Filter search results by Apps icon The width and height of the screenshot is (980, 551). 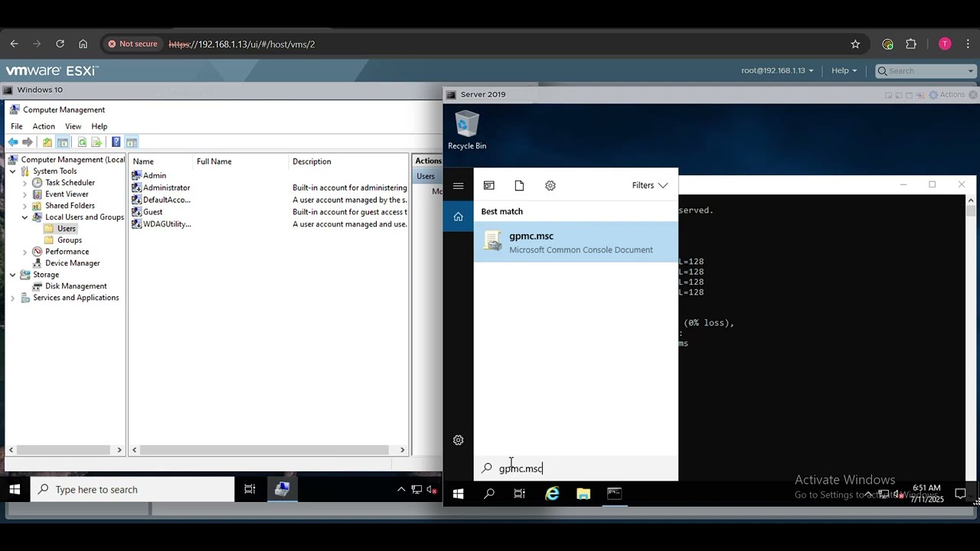489,185
